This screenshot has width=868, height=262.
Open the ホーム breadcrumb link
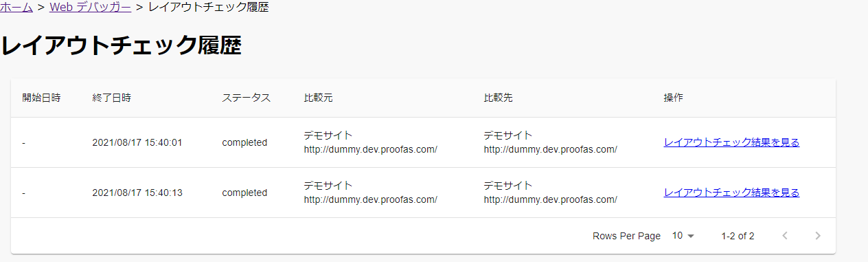tap(16, 8)
